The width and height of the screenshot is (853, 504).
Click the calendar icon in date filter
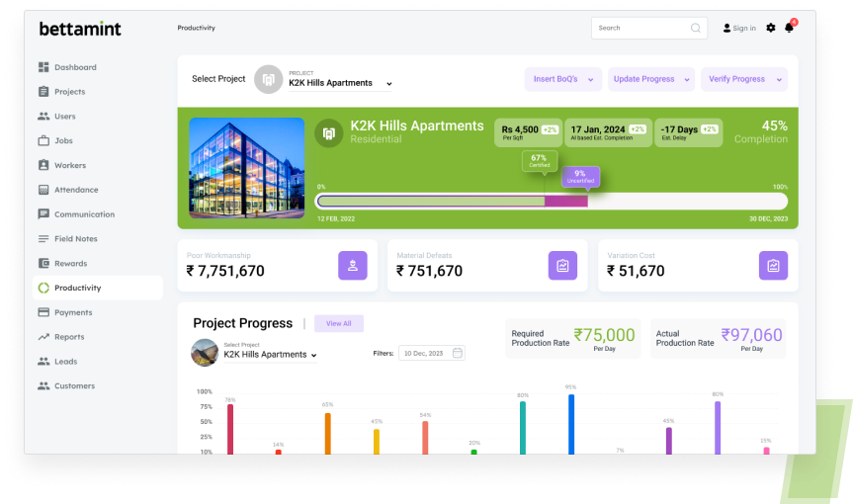pyautogui.click(x=458, y=353)
